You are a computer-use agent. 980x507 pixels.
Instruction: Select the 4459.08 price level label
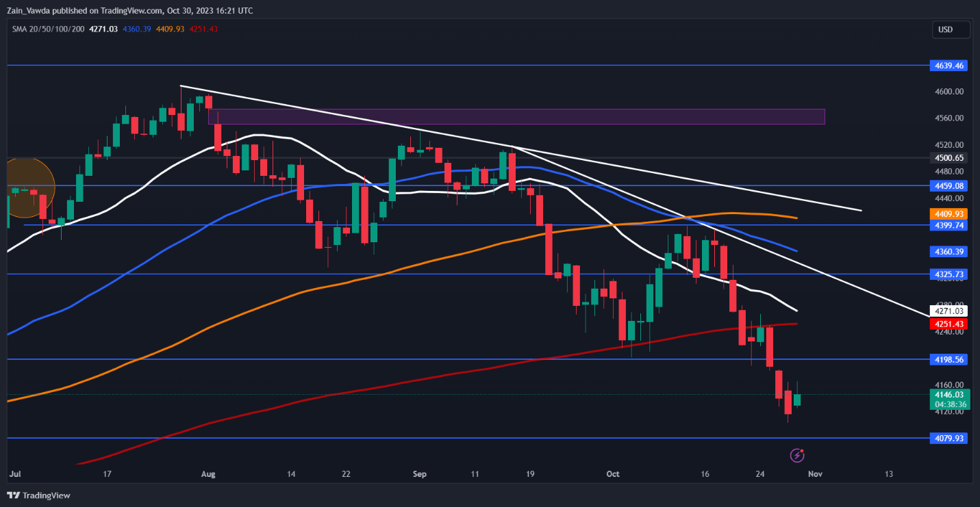click(948, 185)
